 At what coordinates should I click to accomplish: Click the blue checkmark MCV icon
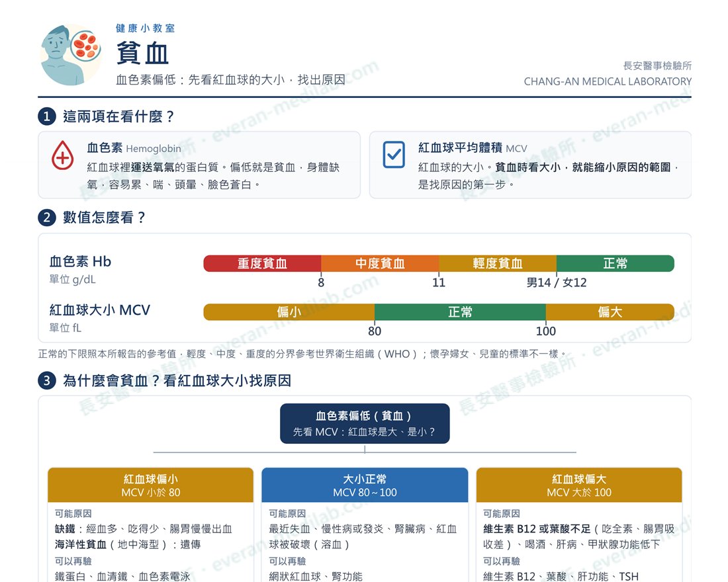394,155
